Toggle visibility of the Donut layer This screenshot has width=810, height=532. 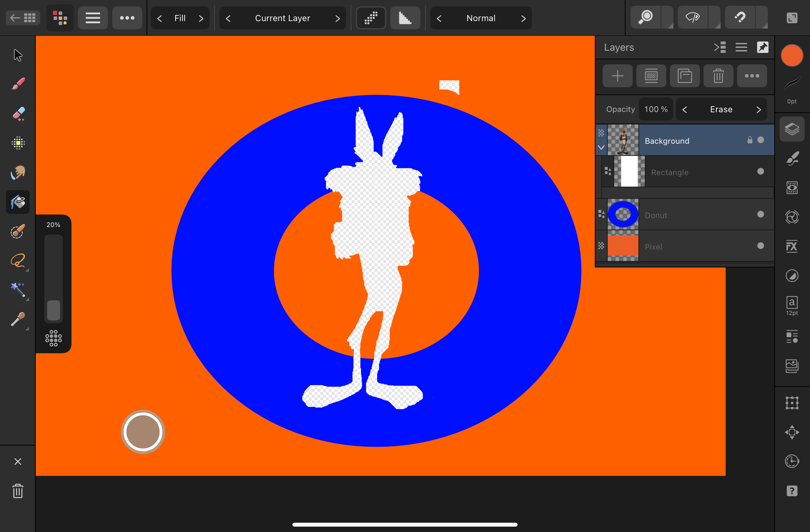[761, 214]
